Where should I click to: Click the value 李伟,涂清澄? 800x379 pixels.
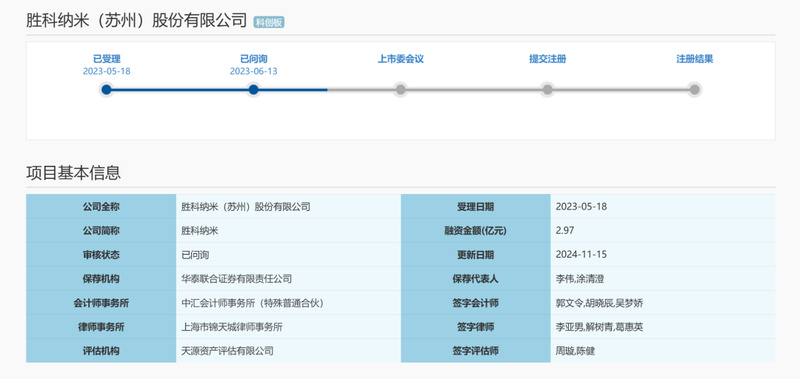click(x=580, y=279)
